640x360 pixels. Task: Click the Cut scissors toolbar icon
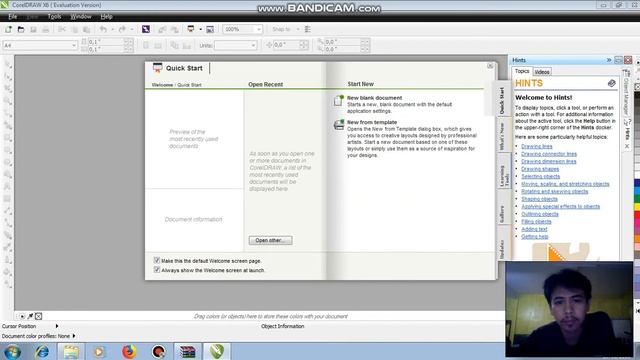pos(62,29)
